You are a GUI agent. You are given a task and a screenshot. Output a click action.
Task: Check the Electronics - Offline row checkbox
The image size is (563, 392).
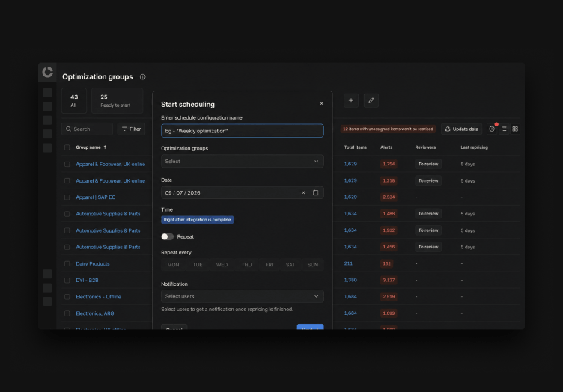click(67, 297)
